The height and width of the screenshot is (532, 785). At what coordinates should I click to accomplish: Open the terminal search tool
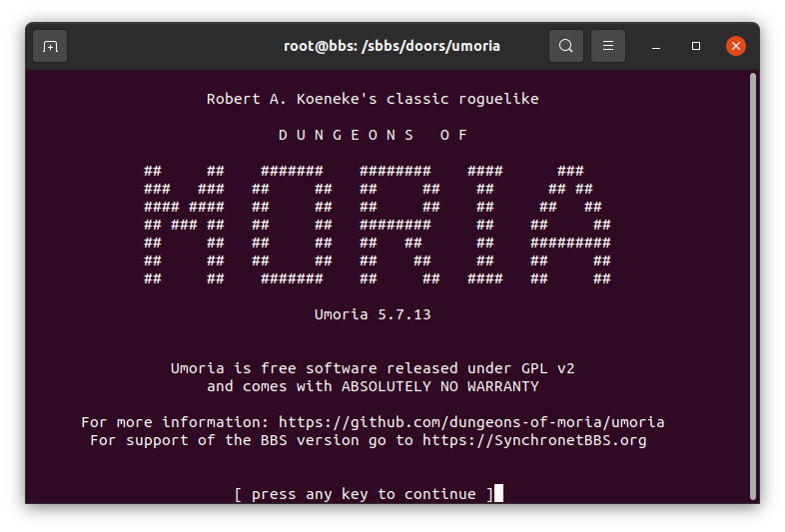coord(565,46)
